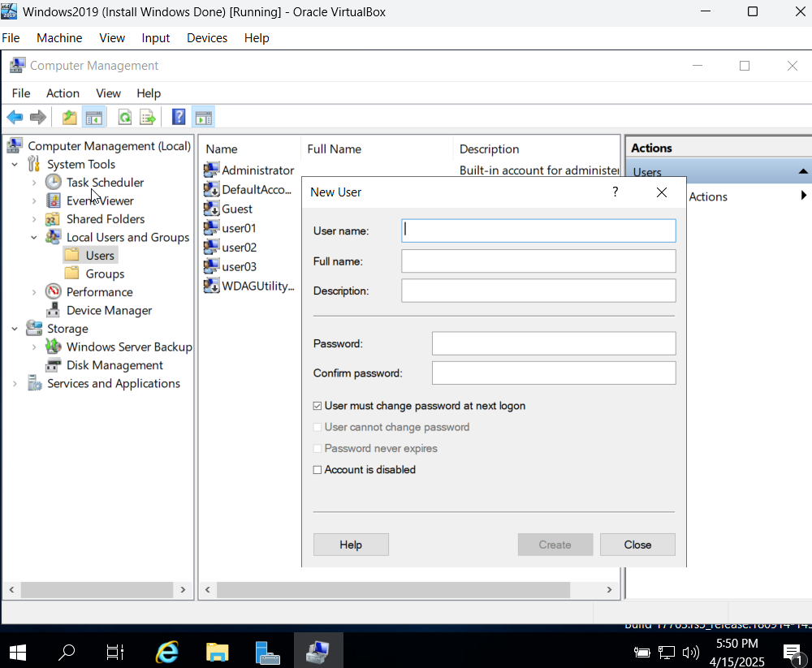Viewport: 812px width, 668px height.
Task: Click the question mark in New User title bar
Action: coord(615,192)
